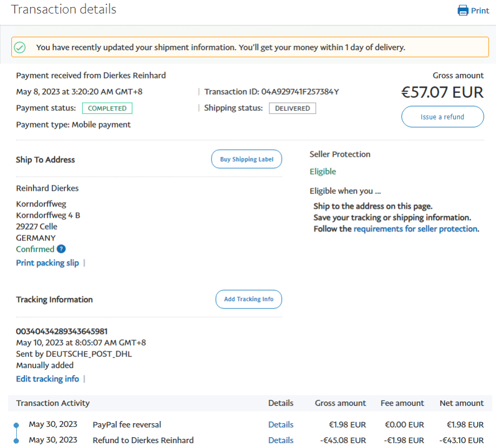The image size is (496, 448).
Task: Click Edit tracking info link
Action: [x=48, y=379]
